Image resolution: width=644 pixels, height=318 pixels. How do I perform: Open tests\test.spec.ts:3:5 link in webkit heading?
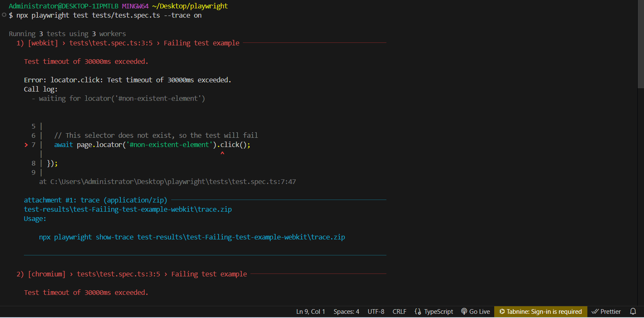point(111,43)
